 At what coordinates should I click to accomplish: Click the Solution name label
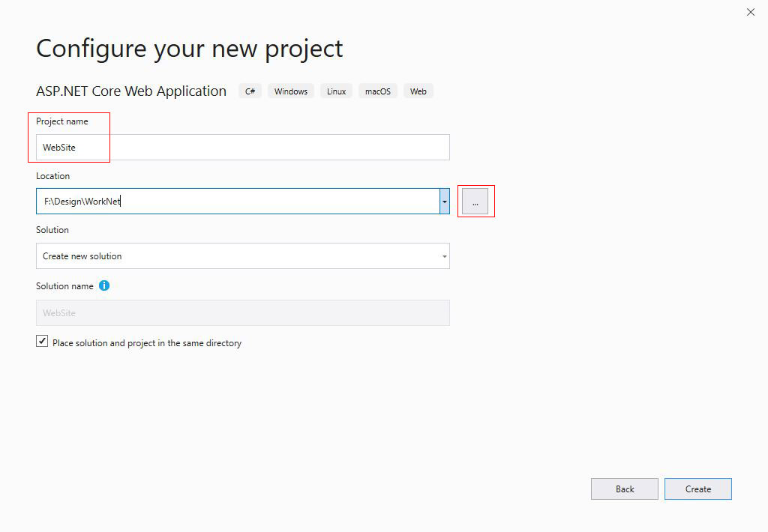pos(64,286)
